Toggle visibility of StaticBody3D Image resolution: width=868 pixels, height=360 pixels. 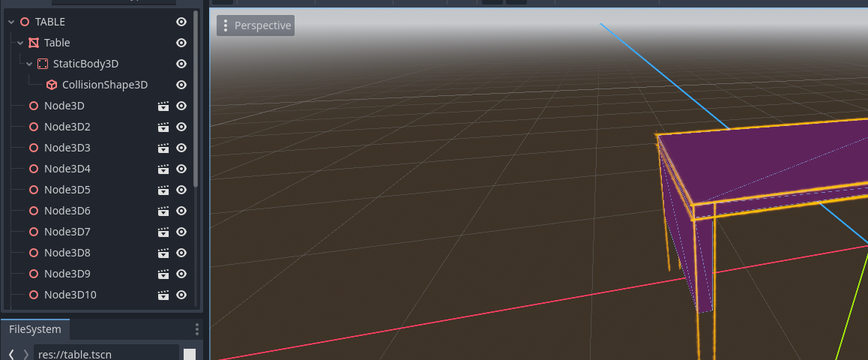point(181,64)
